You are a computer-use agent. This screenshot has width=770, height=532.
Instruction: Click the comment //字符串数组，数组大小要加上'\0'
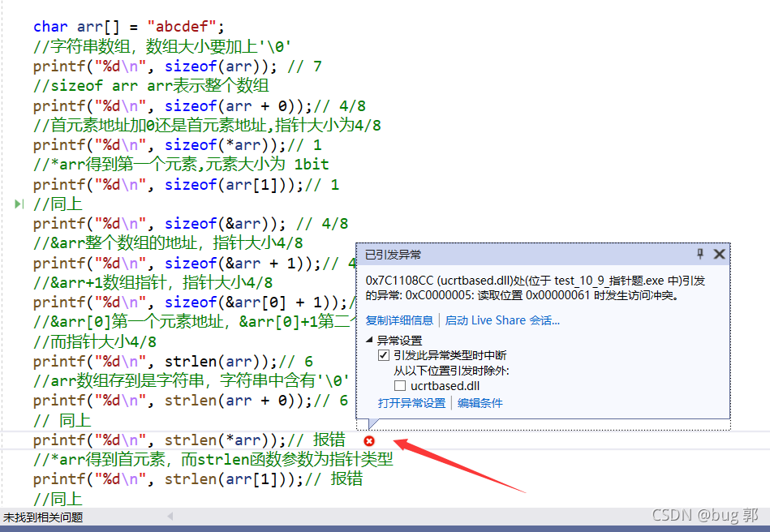coord(162,46)
